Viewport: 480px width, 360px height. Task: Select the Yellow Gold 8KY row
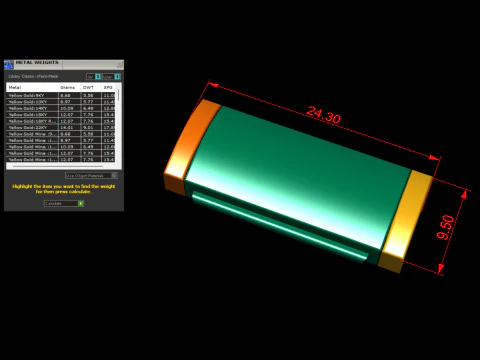click(x=61, y=95)
